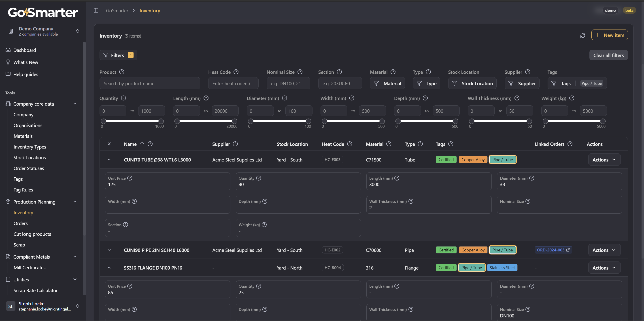This screenshot has width=644, height=321.
Task: Click the Heat Code column help icon
Action: point(350,144)
